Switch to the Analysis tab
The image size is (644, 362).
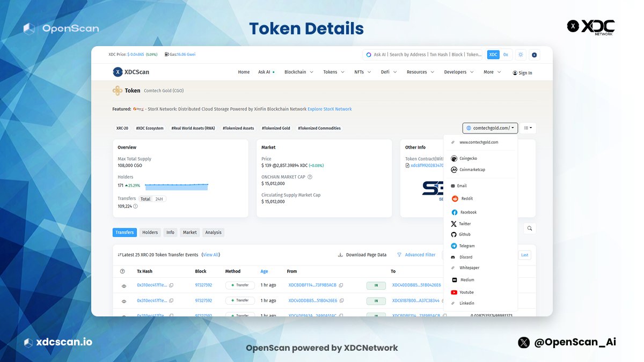213,232
